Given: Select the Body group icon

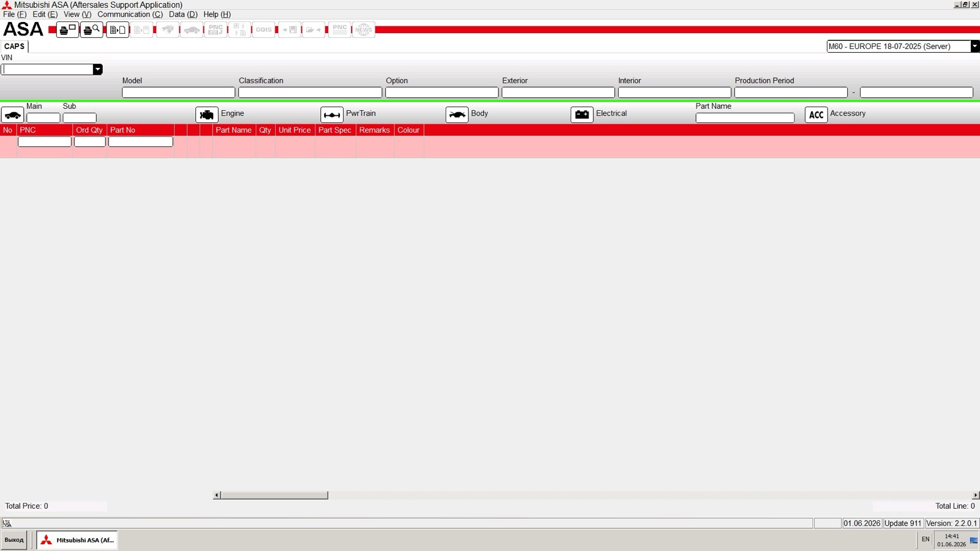Looking at the screenshot, I should (x=457, y=115).
